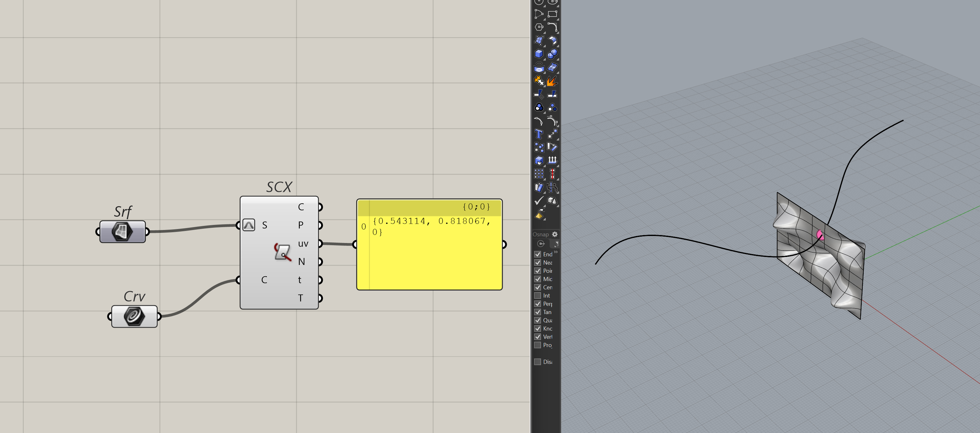980x433 pixels.
Task: Enable the Int osnap checkbox
Action: (x=538, y=296)
